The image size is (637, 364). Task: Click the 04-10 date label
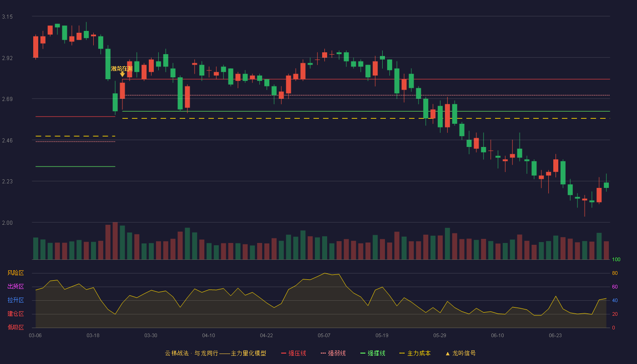pos(208,335)
